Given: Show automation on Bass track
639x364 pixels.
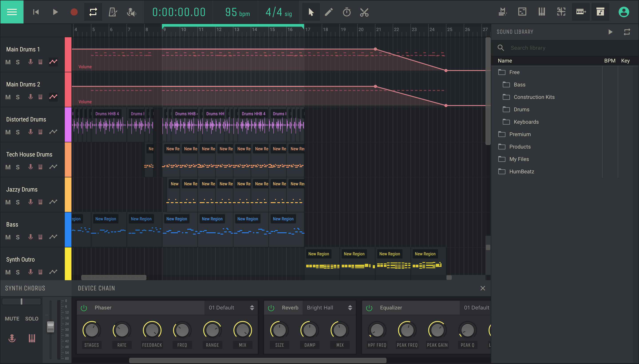Looking at the screenshot, I should click(x=53, y=237).
